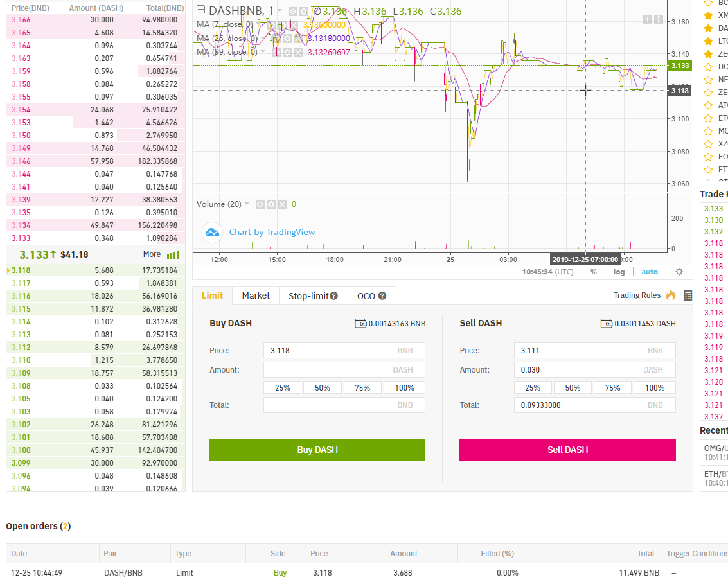
Task: Toggle logarithmic scale with the log button
Action: click(618, 272)
